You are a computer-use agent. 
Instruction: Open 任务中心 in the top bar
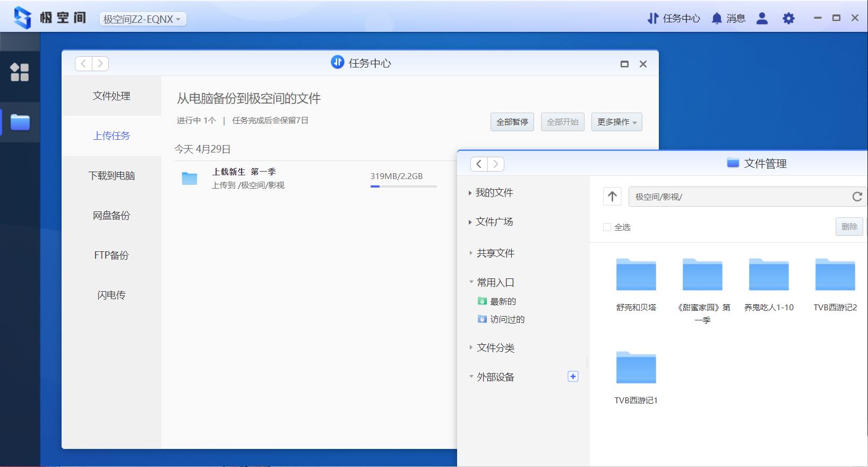click(674, 19)
